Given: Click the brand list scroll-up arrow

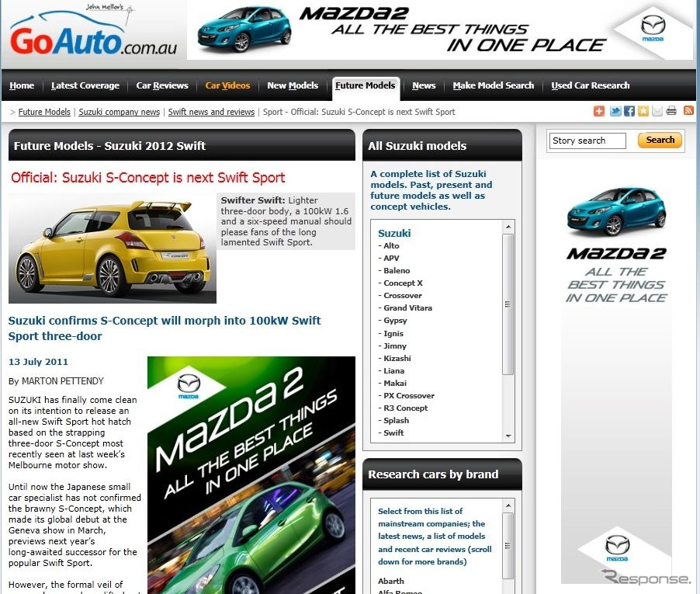Looking at the screenshot, I should (x=508, y=505).
